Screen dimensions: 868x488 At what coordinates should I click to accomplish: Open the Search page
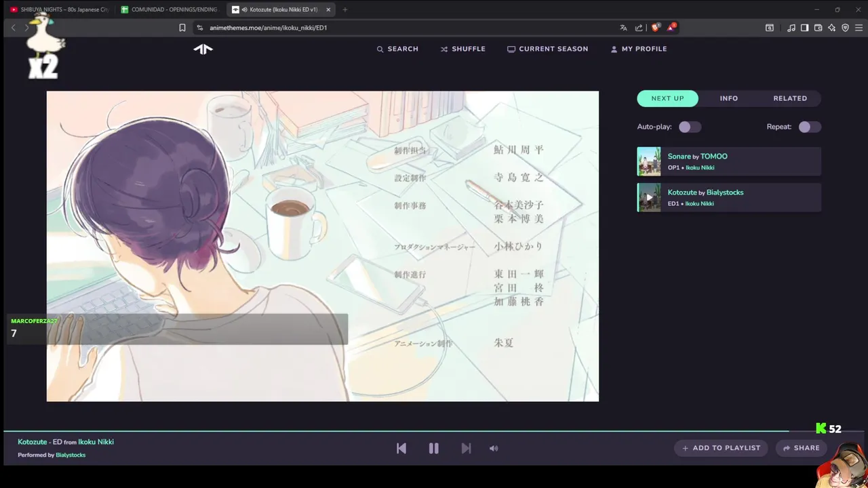[397, 49]
